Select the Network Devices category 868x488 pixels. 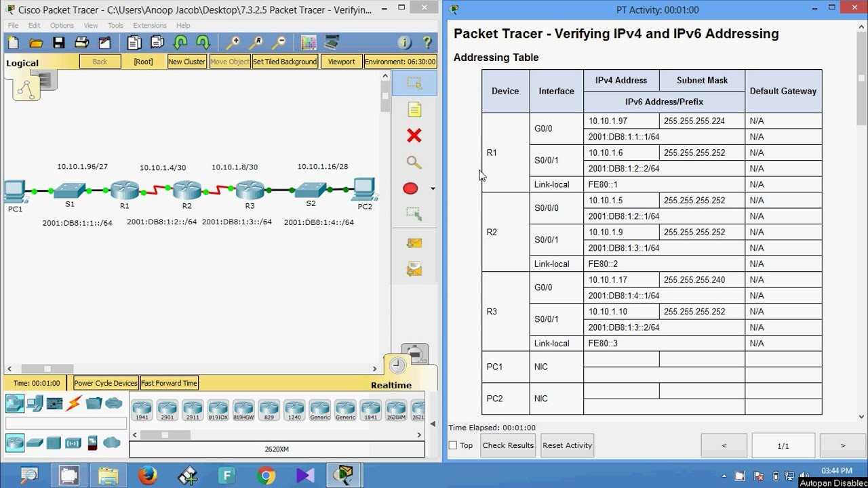click(15, 403)
